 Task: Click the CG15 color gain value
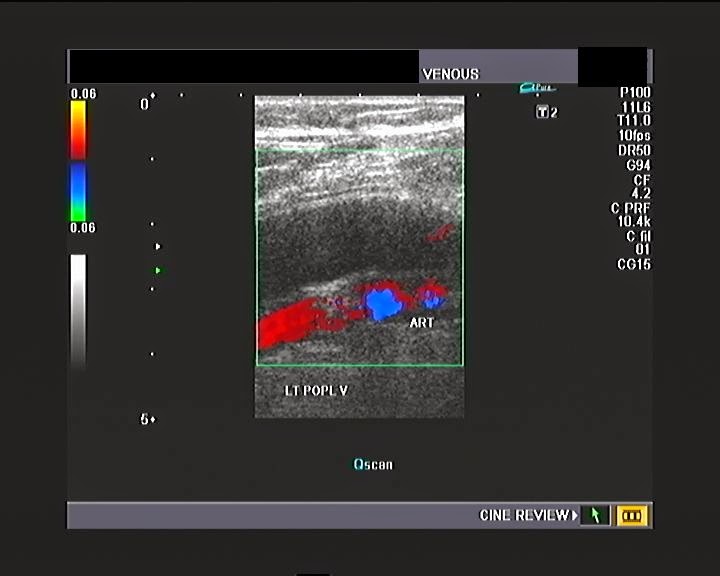point(634,264)
